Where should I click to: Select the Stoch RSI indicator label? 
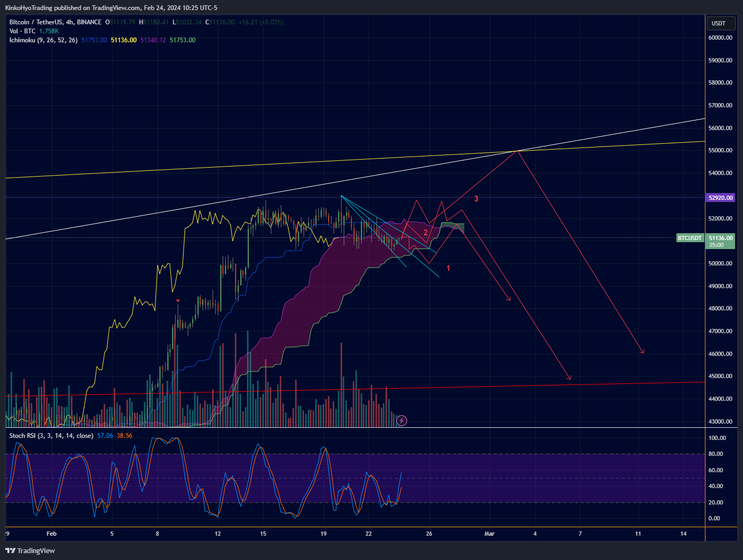[x=51, y=436]
